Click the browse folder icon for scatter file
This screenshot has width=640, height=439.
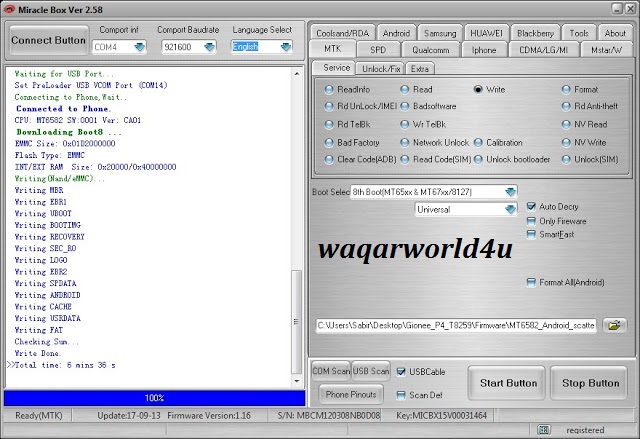tap(614, 326)
